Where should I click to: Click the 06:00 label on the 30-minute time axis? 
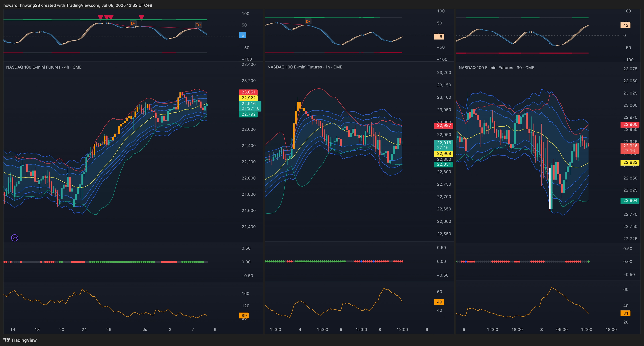tap(562, 330)
